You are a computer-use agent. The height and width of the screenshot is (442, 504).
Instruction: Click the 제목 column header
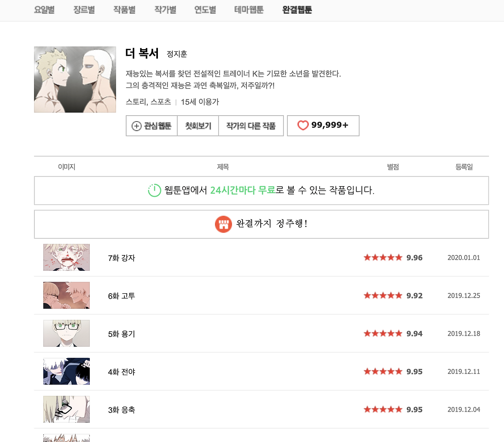223,167
